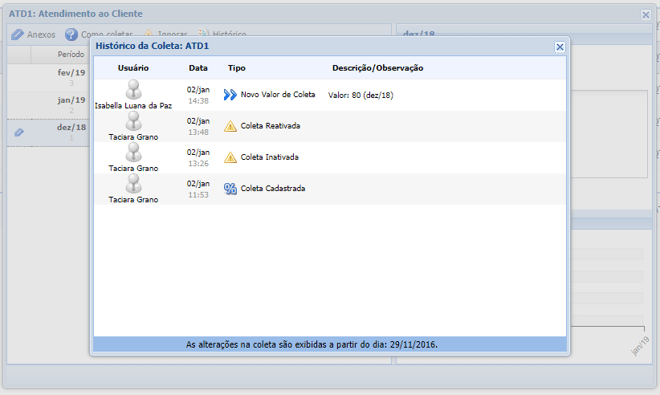Image resolution: width=660 pixels, height=395 pixels.
Task: Click Taciara Grano name in Coleta Inativada row
Action: [x=133, y=168]
